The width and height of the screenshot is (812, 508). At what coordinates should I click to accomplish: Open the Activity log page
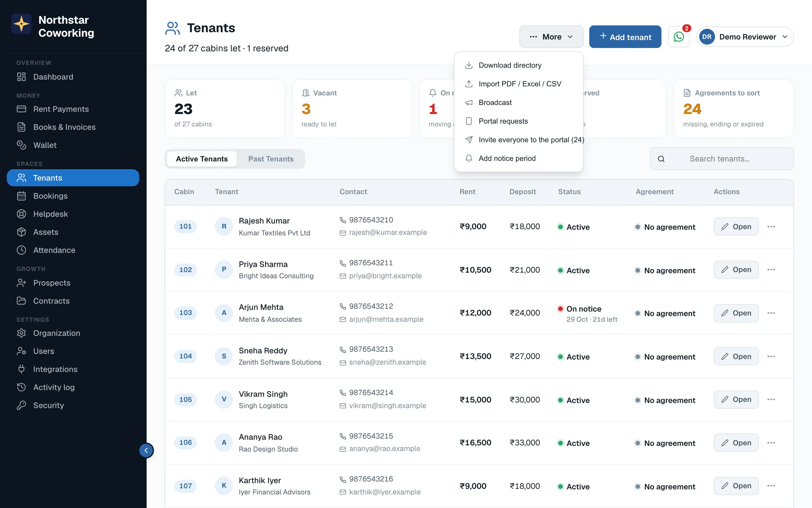point(73,387)
